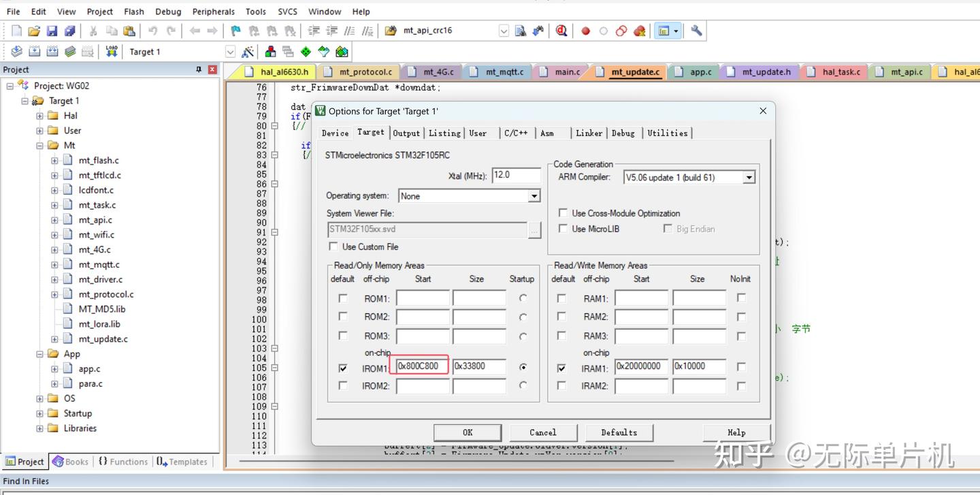The width and height of the screenshot is (980, 495).
Task: Check Use Cross-Module Optimization
Action: point(563,213)
